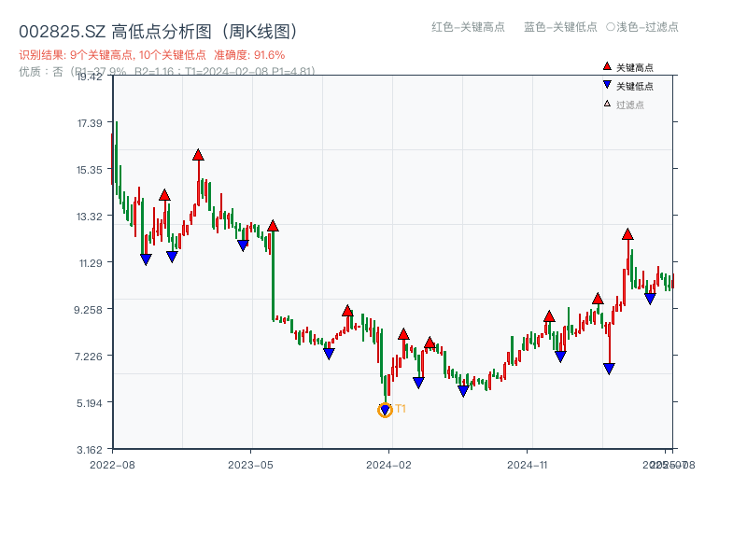
Task: Select the highest red key-high marker near 16
Action: pyautogui.click(x=198, y=155)
